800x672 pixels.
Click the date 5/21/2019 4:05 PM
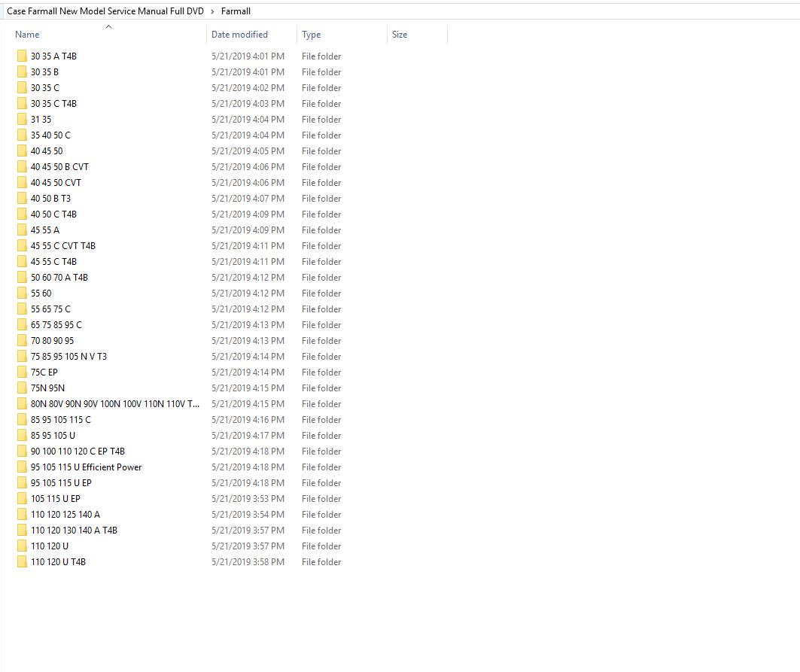(x=248, y=151)
